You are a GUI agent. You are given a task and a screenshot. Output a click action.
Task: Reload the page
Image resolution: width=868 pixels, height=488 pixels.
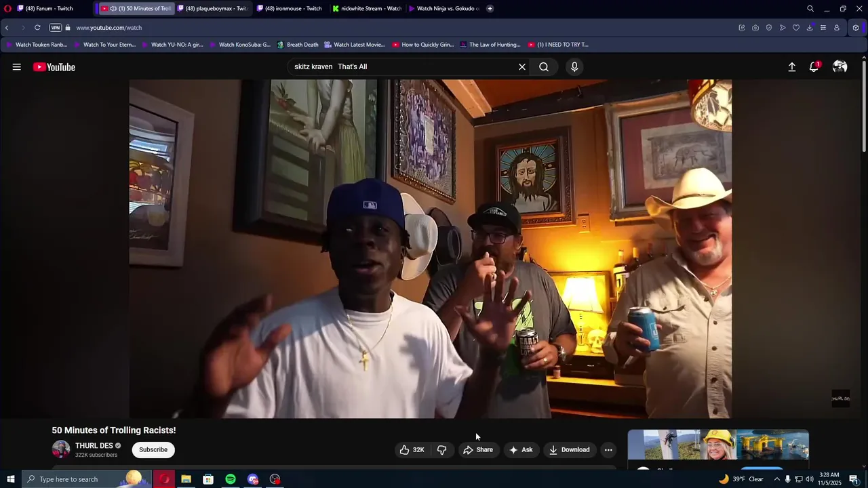(x=37, y=28)
